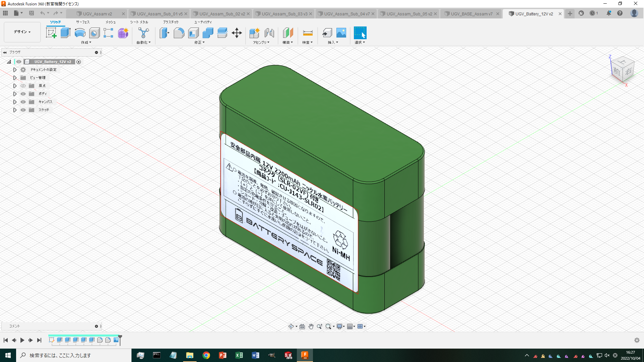Hide the キャンバス folder
644x362 pixels.
(23, 102)
